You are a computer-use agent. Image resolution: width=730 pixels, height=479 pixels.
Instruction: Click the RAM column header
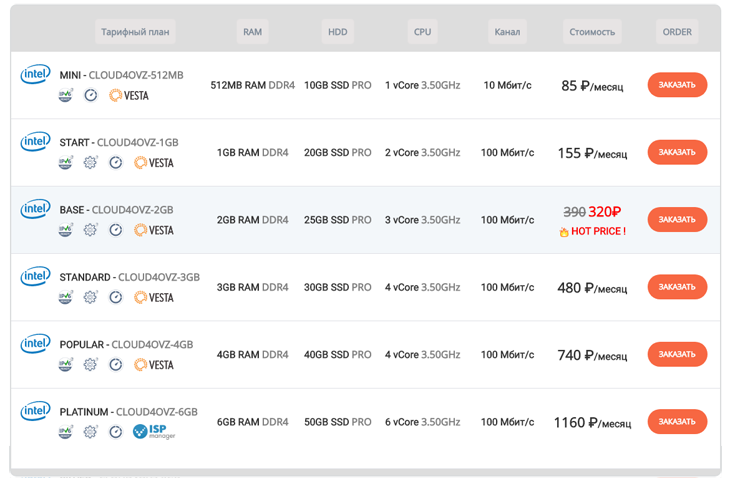coord(252,32)
